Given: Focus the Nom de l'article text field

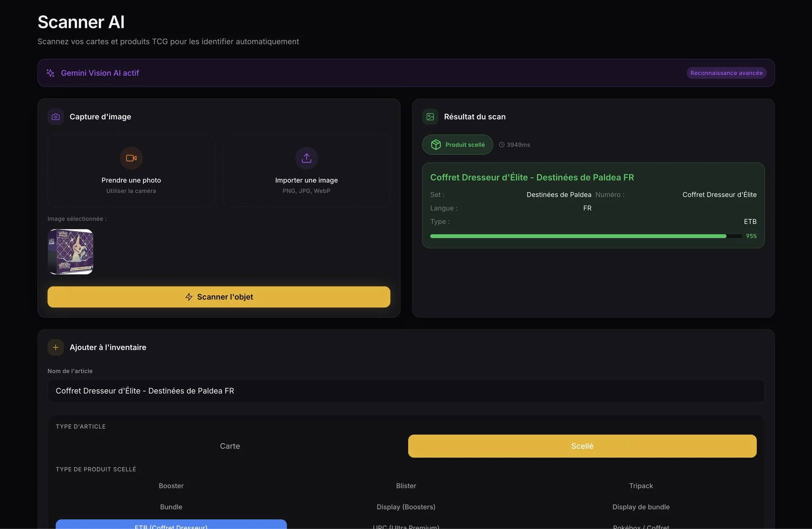Looking at the screenshot, I should point(406,391).
